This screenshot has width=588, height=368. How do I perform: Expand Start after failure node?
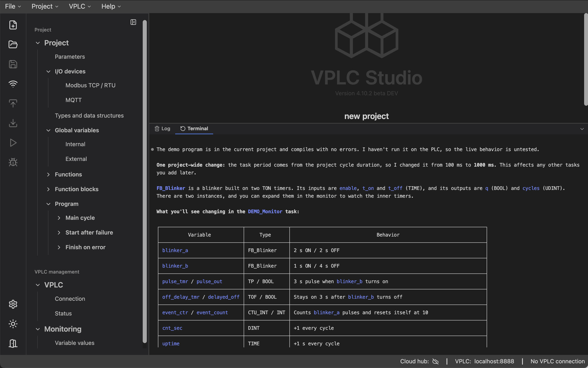pyautogui.click(x=59, y=232)
